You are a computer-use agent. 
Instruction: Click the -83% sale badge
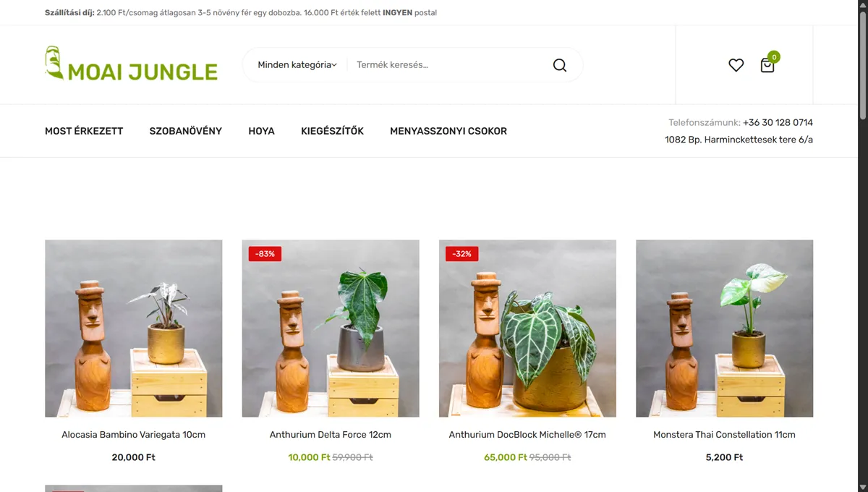[x=265, y=254]
